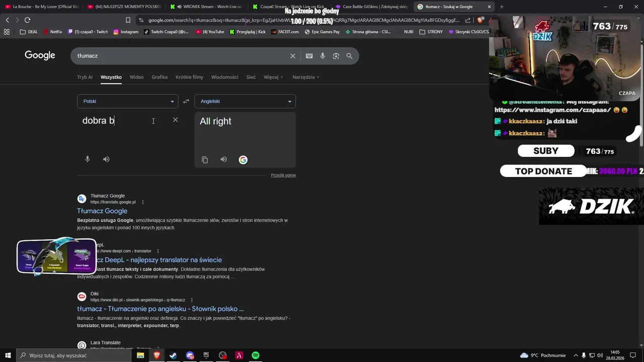Expand the Angielski target language dropdown
Viewport: 644px width, 362px height.
tap(245, 101)
